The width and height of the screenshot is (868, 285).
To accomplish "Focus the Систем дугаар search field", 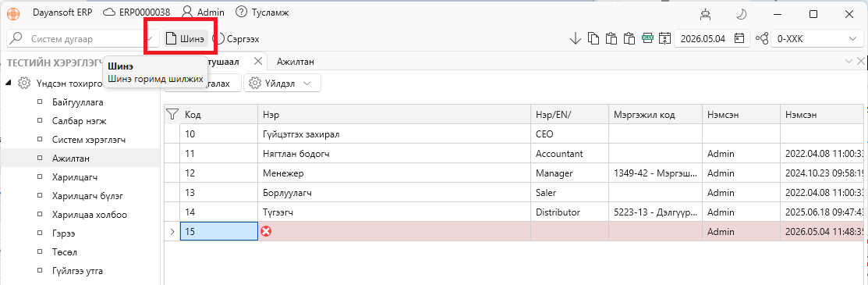I will [83, 39].
